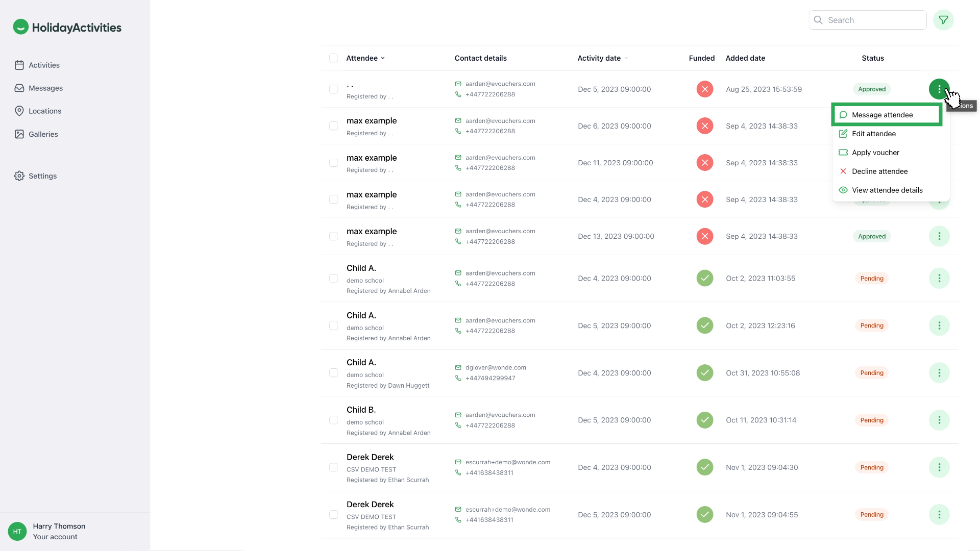Select Decline attendee menu option
Viewport: 980px width, 551px height.
879,171
